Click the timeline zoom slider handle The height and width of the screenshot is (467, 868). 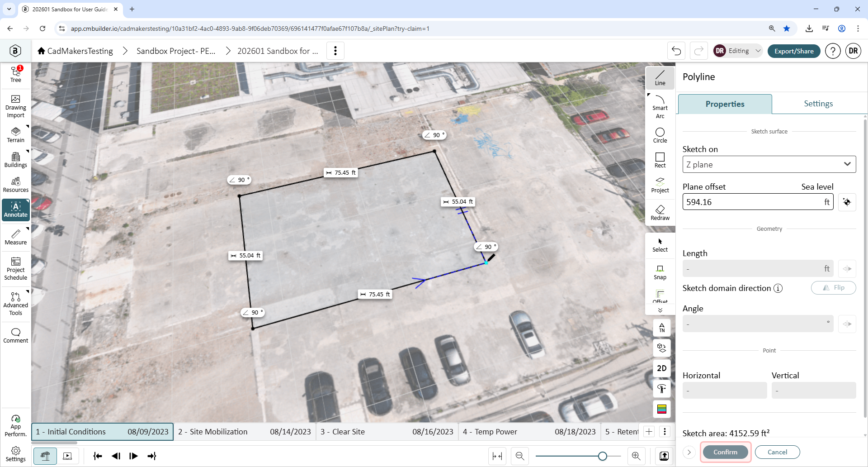[602, 456]
